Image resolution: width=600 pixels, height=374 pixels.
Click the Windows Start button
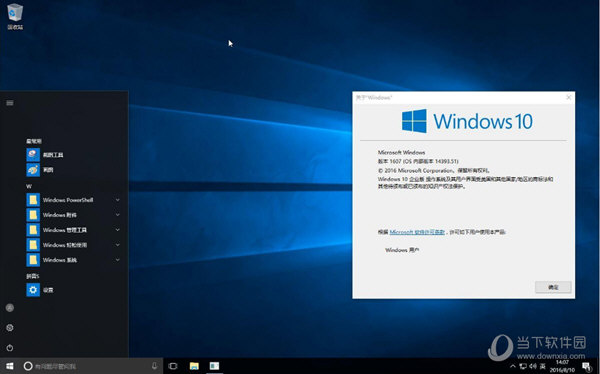pyautogui.click(x=10, y=366)
